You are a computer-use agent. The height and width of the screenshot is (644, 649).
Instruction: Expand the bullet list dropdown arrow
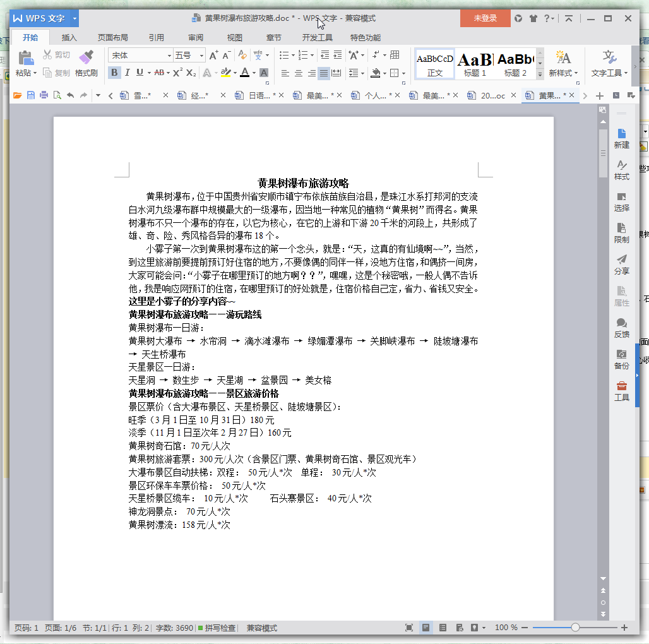tap(293, 55)
